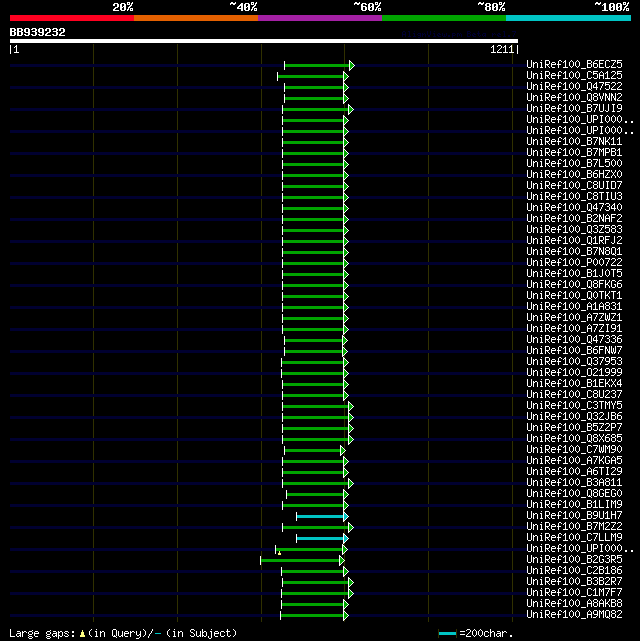
Task: Select the UniRef100_Q32JB6 label
Action: click(574, 417)
